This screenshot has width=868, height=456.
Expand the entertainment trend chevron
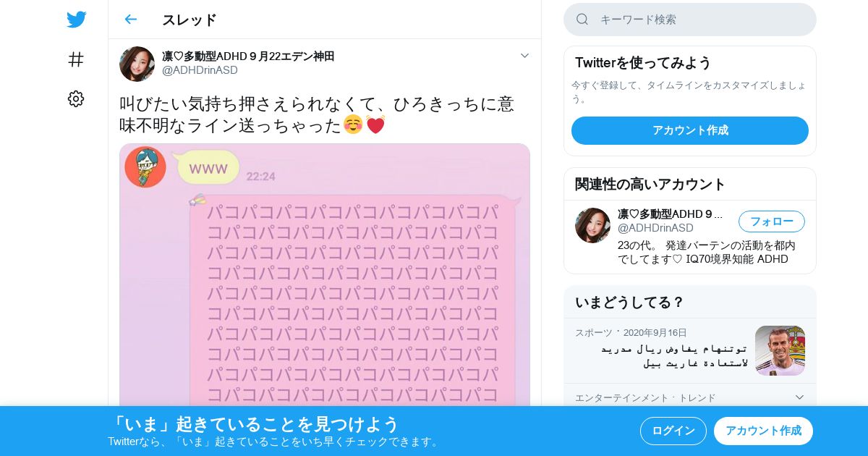point(799,397)
